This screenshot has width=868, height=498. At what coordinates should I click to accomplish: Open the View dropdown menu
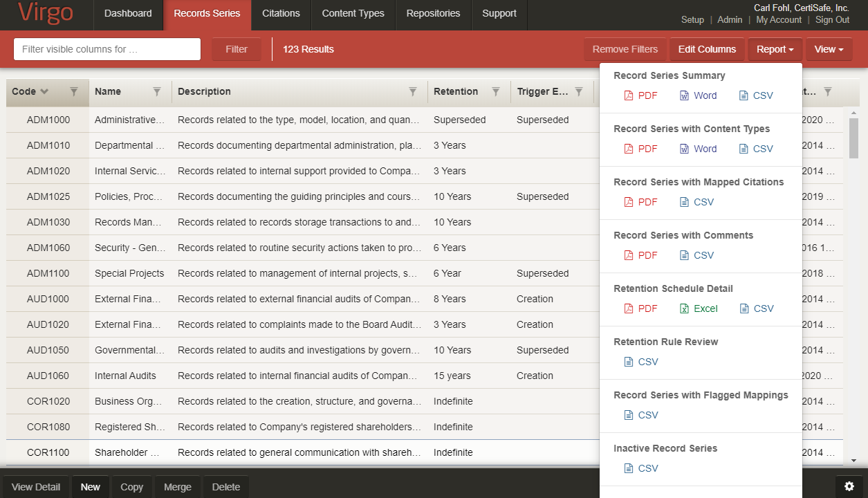pos(829,48)
